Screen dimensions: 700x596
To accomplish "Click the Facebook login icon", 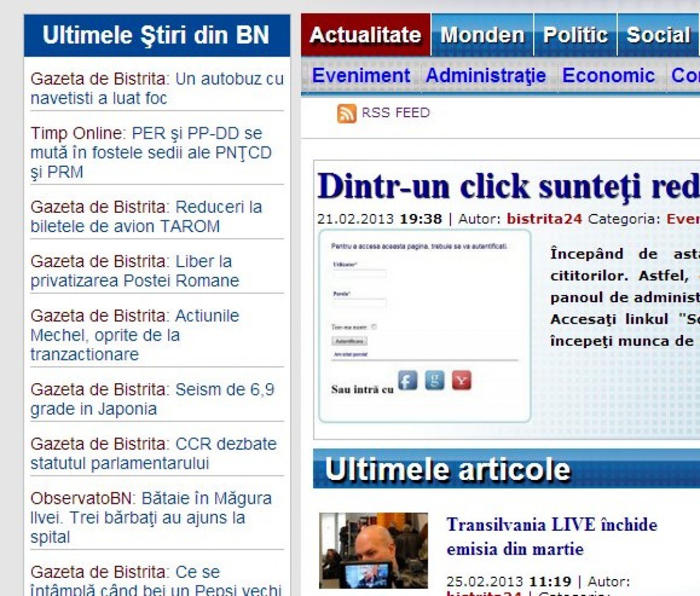I will 408,381.
